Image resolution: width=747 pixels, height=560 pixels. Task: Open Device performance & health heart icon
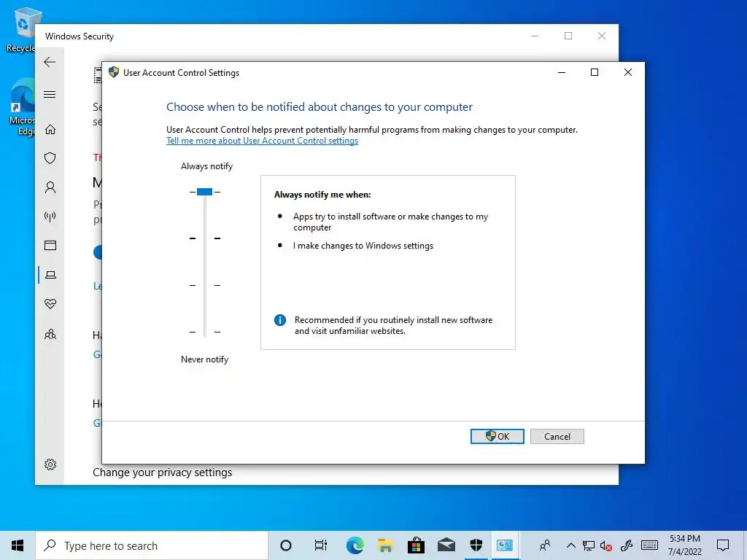pyautogui.click(x=50, y=304)
